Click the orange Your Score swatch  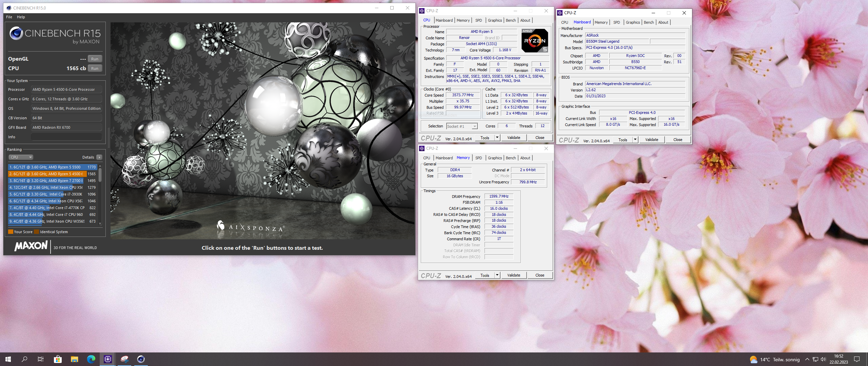click(x=11, y=232)
